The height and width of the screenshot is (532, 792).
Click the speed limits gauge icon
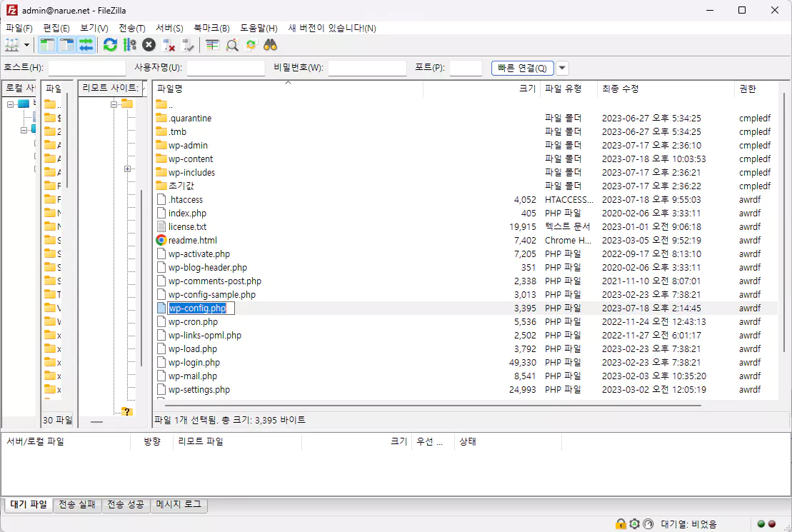[x=648, y=524]
